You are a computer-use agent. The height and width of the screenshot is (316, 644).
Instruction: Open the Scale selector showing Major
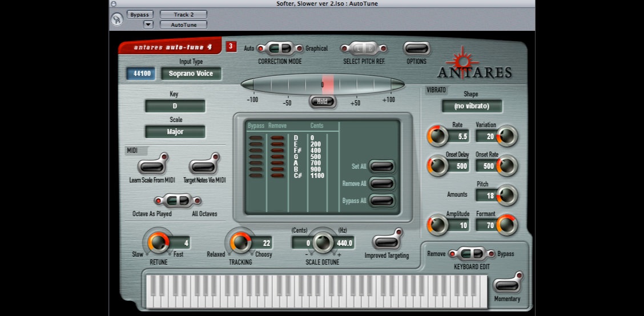[x=175, y=132]
